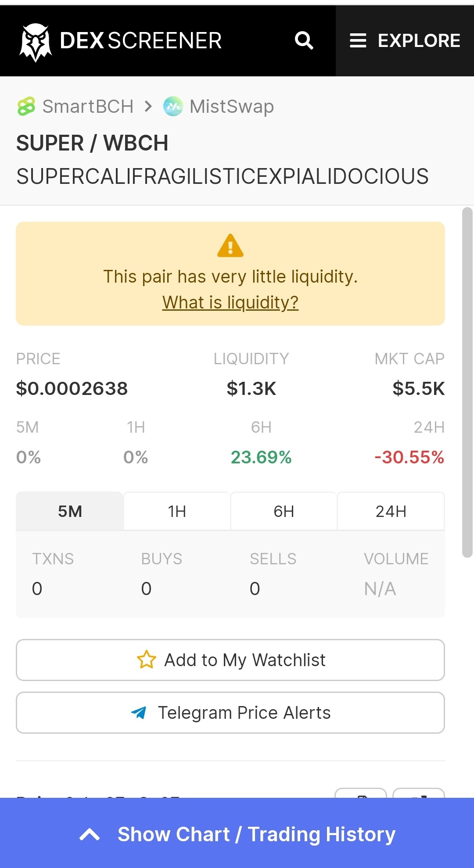474x868 pixels.
Task: Click the MistSwap exchange icon
Action: point(173,106)
